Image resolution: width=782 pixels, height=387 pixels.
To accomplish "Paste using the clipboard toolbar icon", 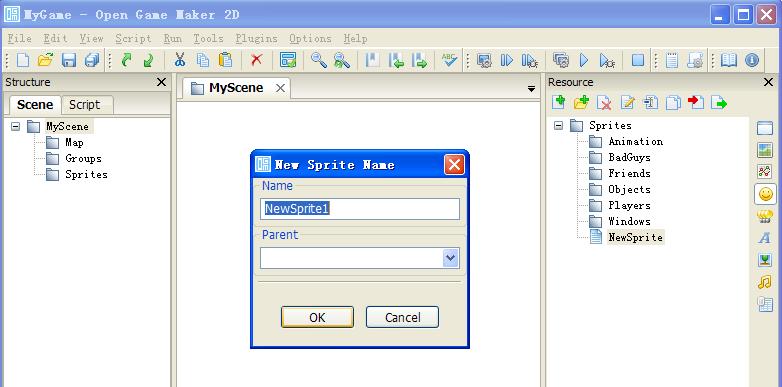I will tap(225, 60).
